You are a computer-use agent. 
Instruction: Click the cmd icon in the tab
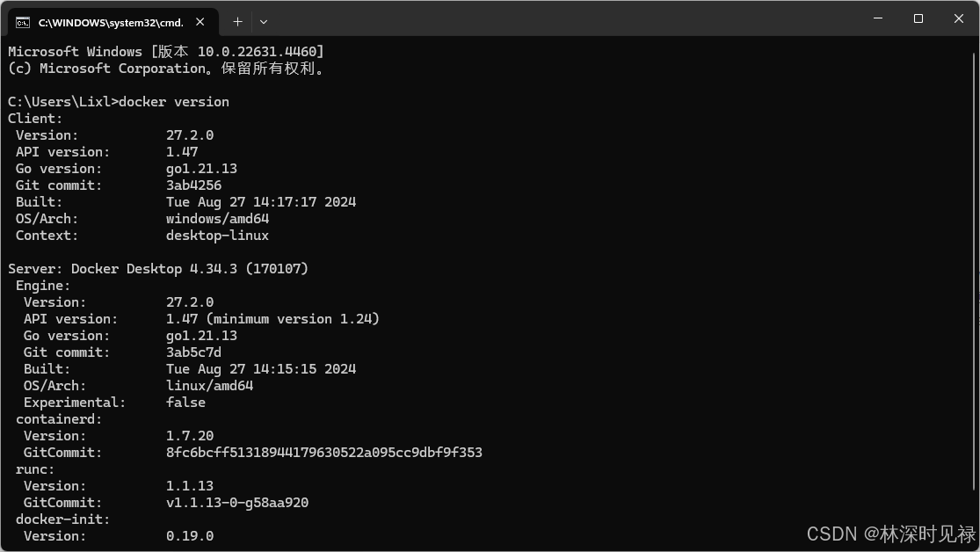click(23, 23)
